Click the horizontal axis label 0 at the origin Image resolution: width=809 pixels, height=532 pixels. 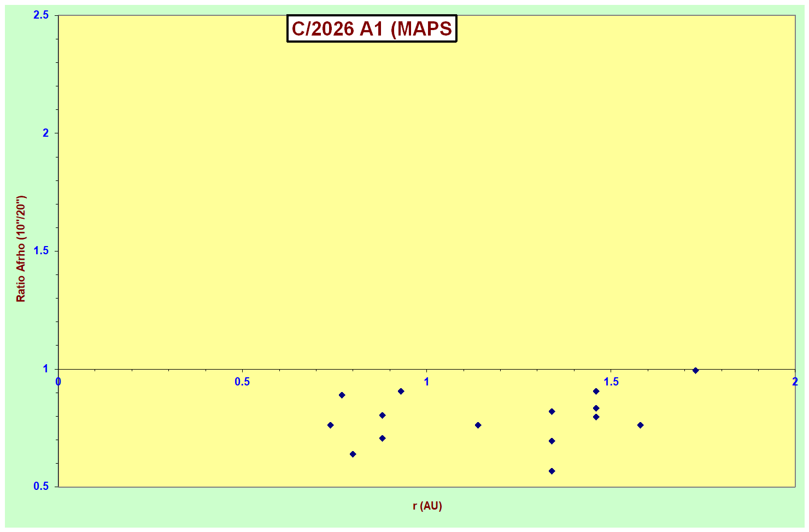(x=58, y=382)
